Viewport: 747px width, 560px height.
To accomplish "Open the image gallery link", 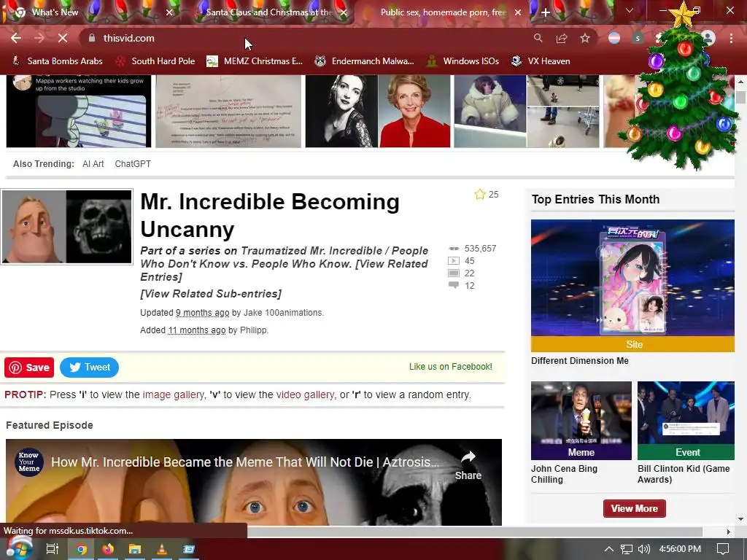I will pyautogui.click(x=173, y=394).
